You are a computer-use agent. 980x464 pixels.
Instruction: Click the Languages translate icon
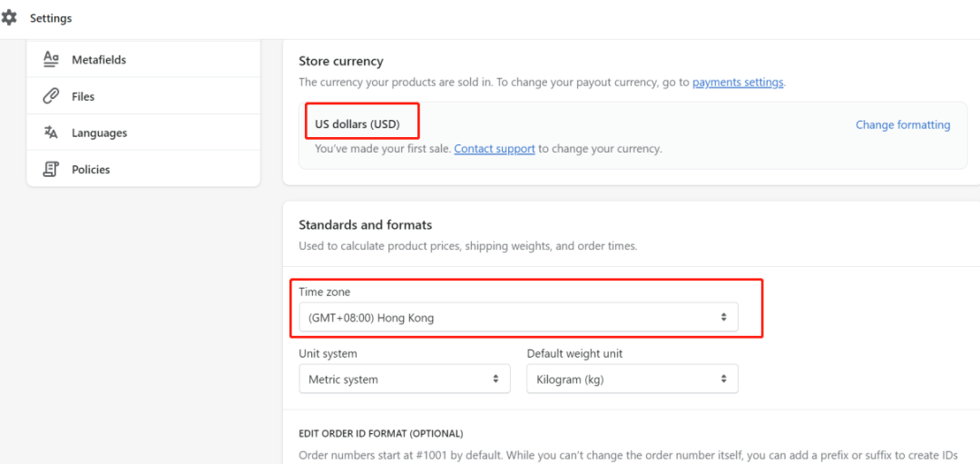click(52, 133)
